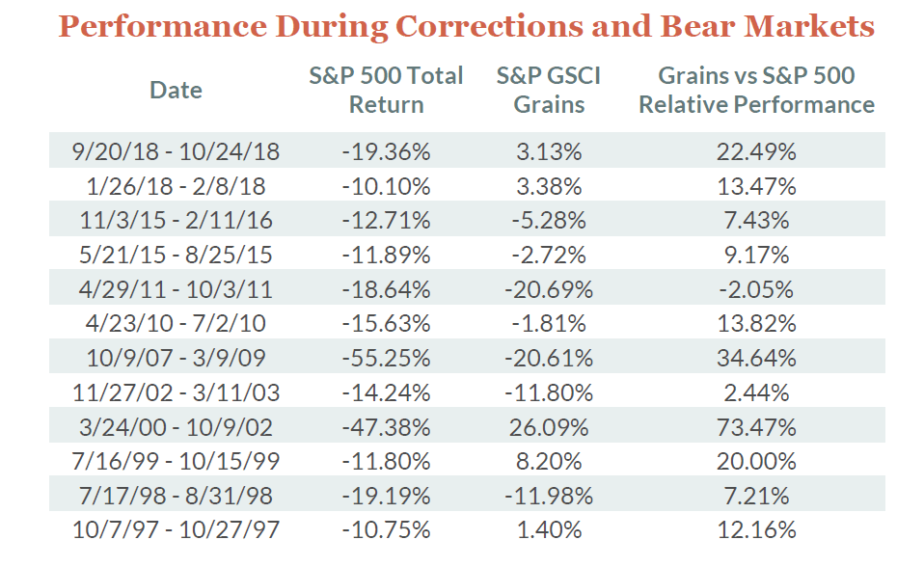
Task: Select the Date column header
Action: pos(177,91)
